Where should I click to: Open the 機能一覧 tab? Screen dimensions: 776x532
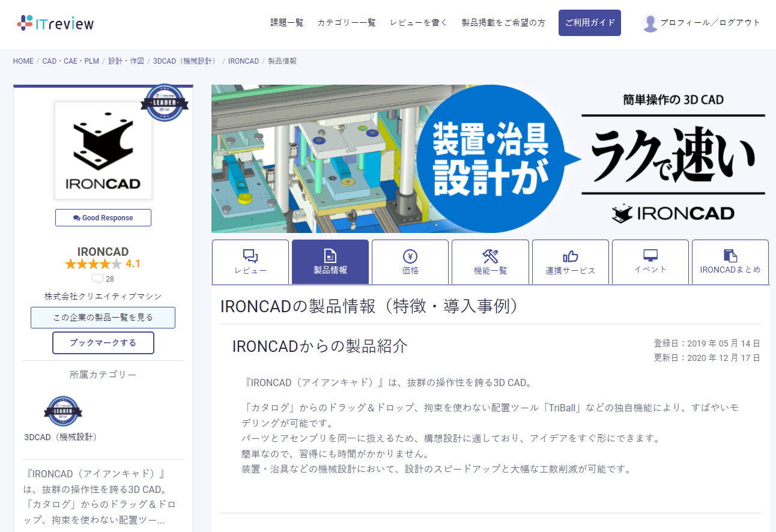click(x=490, y=262)
